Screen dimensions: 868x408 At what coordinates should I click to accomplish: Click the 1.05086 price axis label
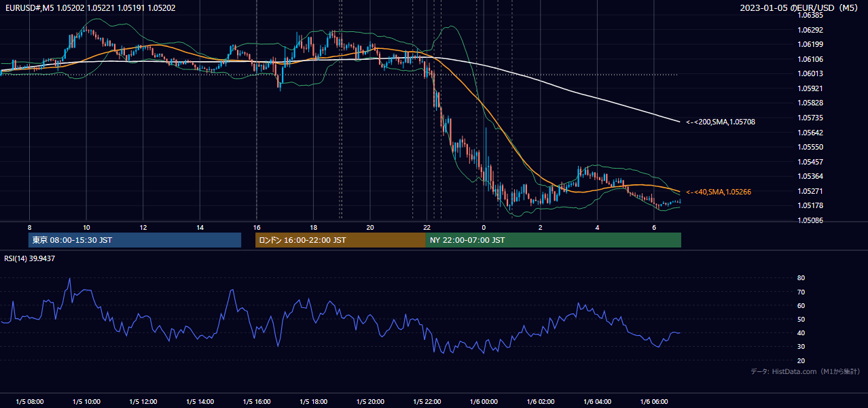(x=809, y=220)
